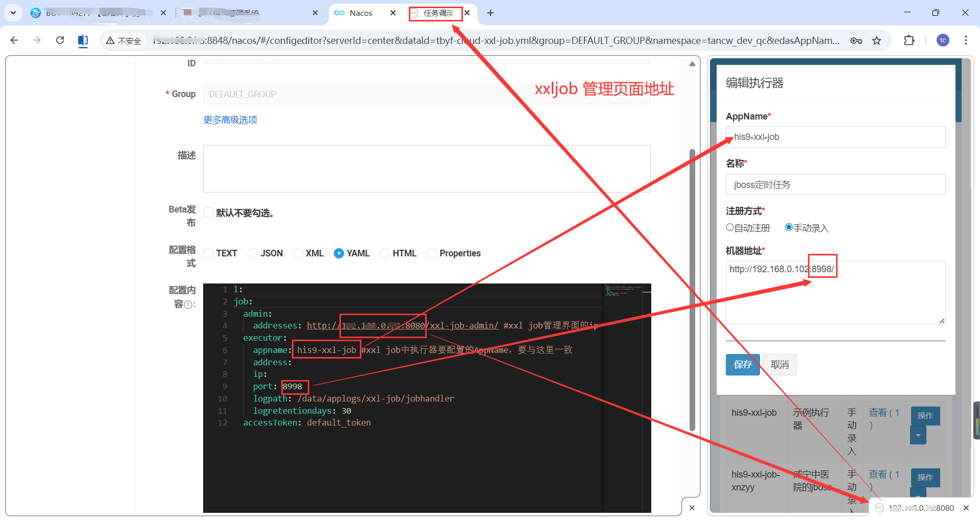980x521 pixels.
Task: Click the scroll-up arrow of the config page
Action: pyautogui.click(x=692, y=64)
